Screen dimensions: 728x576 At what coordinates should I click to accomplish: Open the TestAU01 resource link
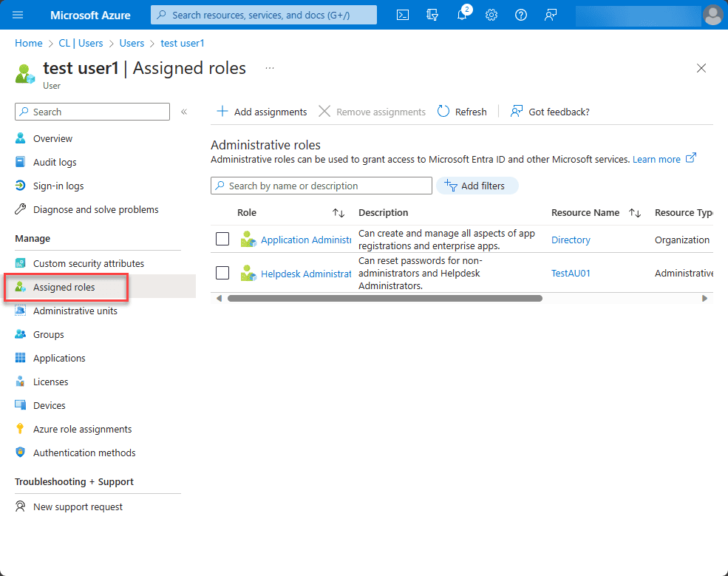571,273
